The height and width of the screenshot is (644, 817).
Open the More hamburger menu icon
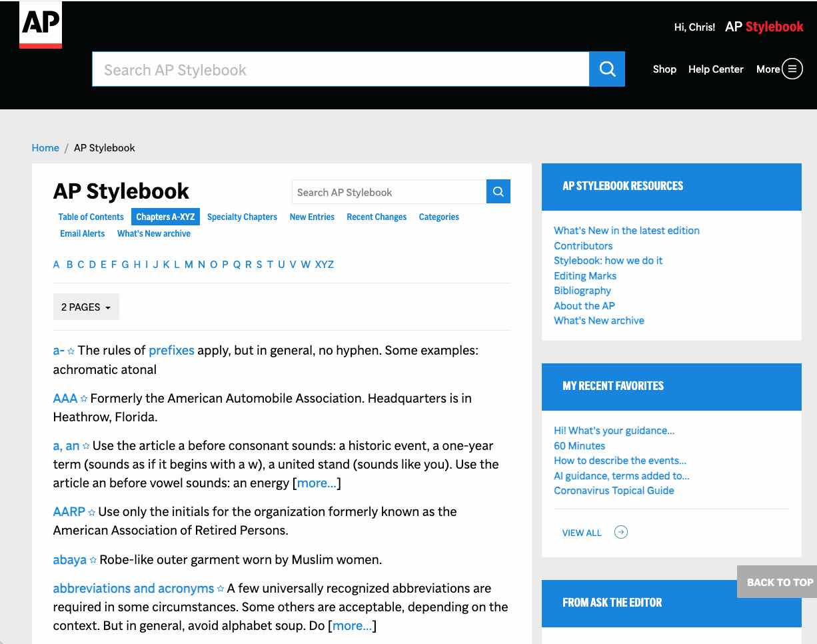point(792,69)
